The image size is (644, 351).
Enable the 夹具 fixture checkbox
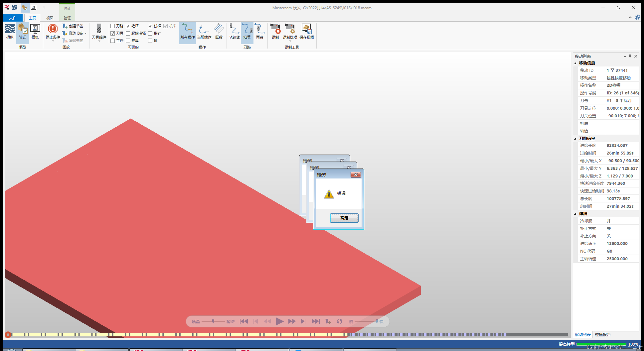pos(128,41)
